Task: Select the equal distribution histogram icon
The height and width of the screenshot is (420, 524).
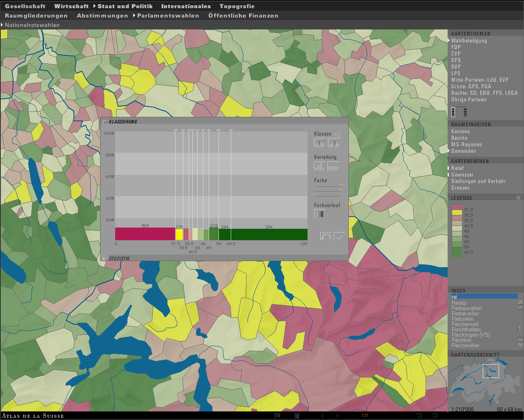Action: point(334,166)
